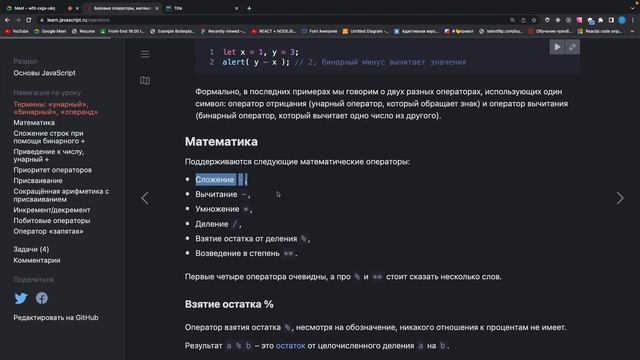The image size is (640, 360).
Task: Go to next lesson with right arrow
Action: [620, 198]
